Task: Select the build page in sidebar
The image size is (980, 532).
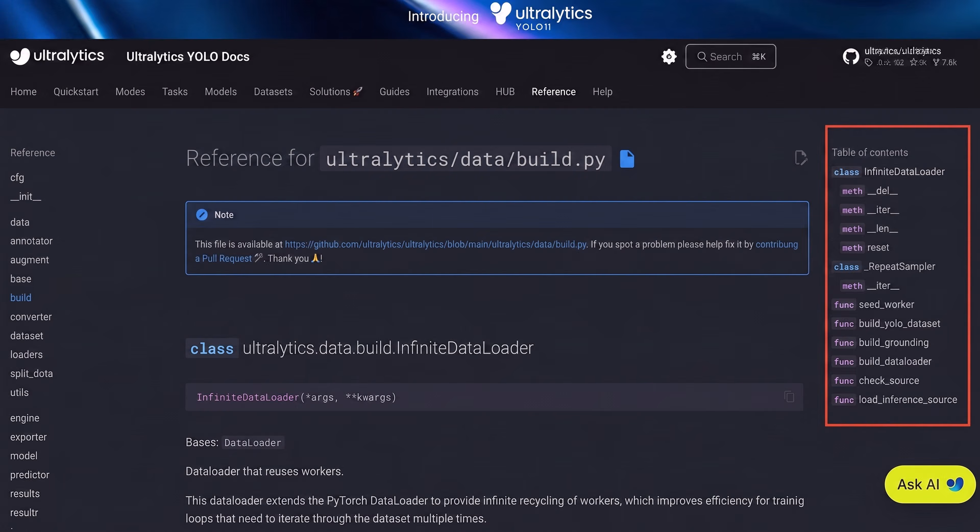Action: [x=21, y=297]
